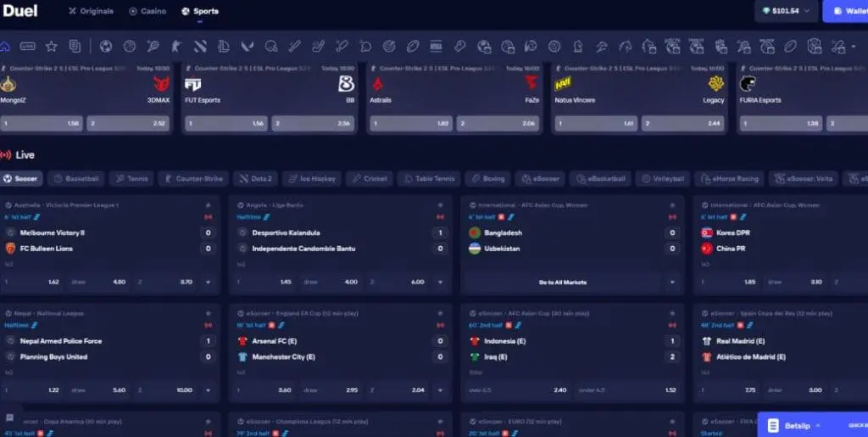Expand the $101.54 balance dropdown
Image resolution: width=868 pixels, height=437 pixels.
pyautogui.click(x=786, y=11)
